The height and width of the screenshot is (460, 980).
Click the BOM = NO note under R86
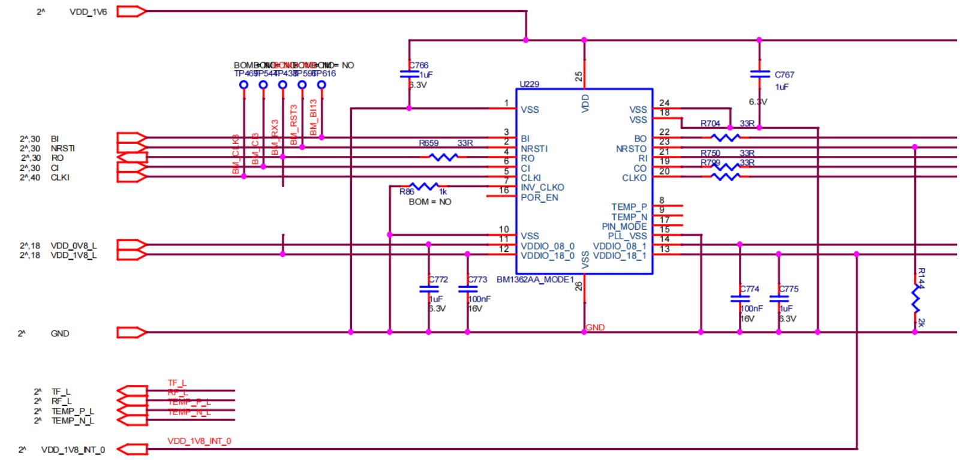pyautogui.click(x=429, y=202)
